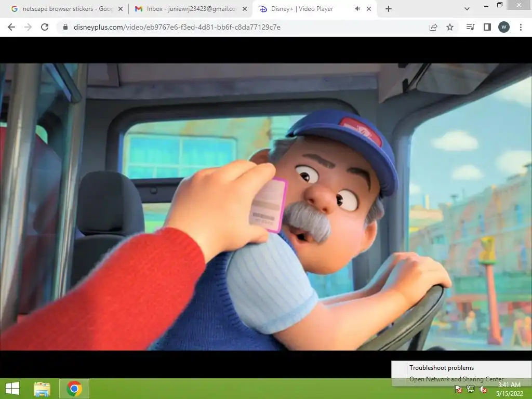This screenshot has width=532, height=399.
Task: Reload the Disney+ page
Action: 45,27
